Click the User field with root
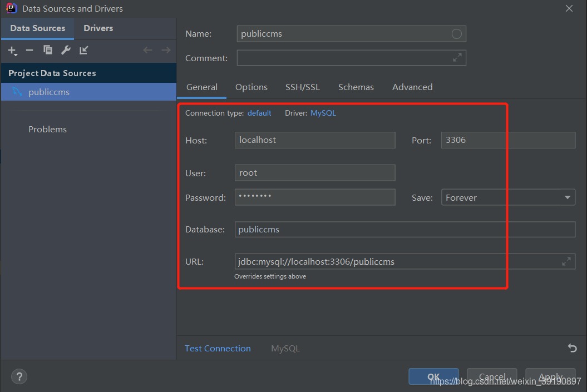Image resolution: width=587 pixels, height=392 pixels. tap(315, 173)
